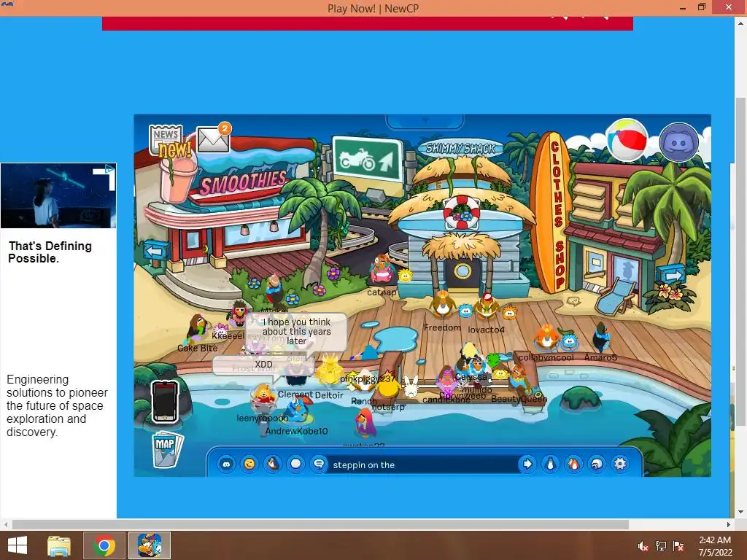Send the chat message with arrow button
Screen dimensions: 747x560
coord(527,464)
